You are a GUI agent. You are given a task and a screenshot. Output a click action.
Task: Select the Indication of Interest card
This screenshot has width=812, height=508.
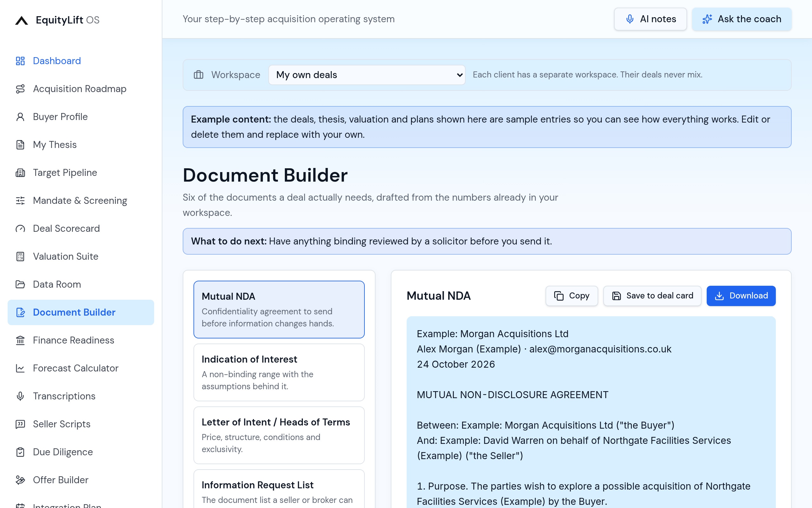(279, 372)
